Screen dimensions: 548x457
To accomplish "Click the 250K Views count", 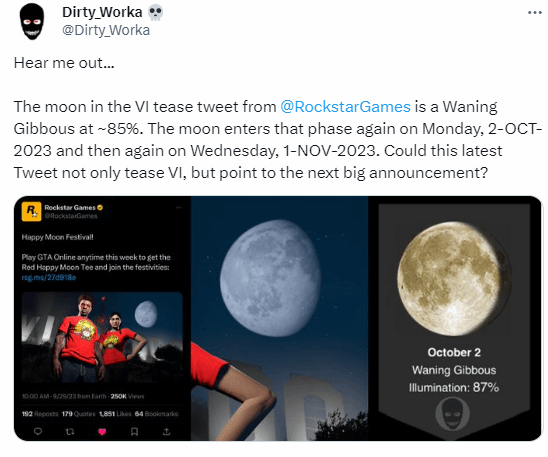I will (127, 396).
